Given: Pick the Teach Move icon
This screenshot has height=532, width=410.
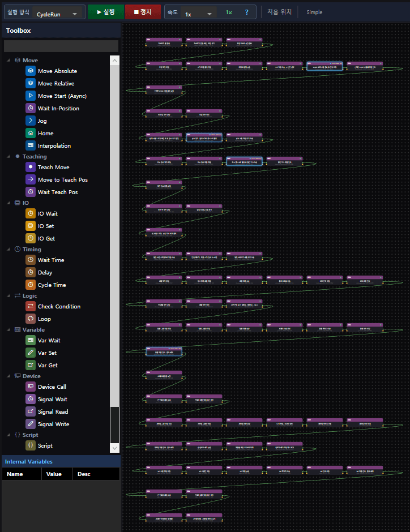Looking at the screenshot, I should (31, 168).
